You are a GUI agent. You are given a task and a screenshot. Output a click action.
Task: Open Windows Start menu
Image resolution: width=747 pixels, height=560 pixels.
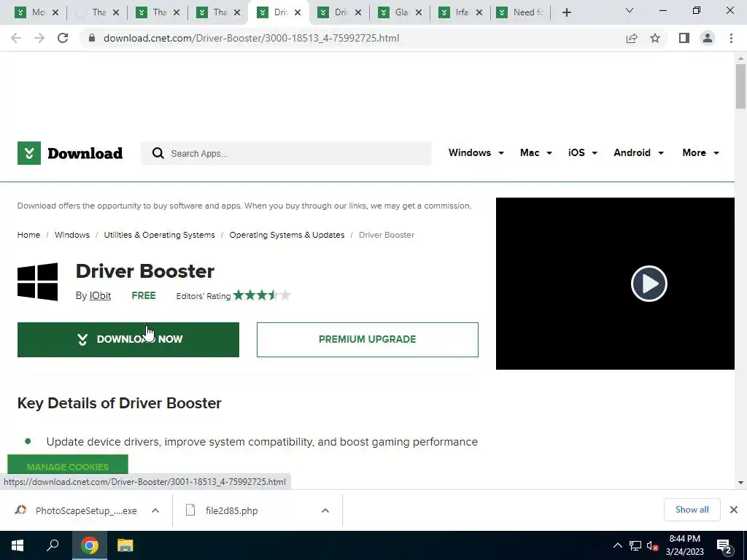point(18,545)
